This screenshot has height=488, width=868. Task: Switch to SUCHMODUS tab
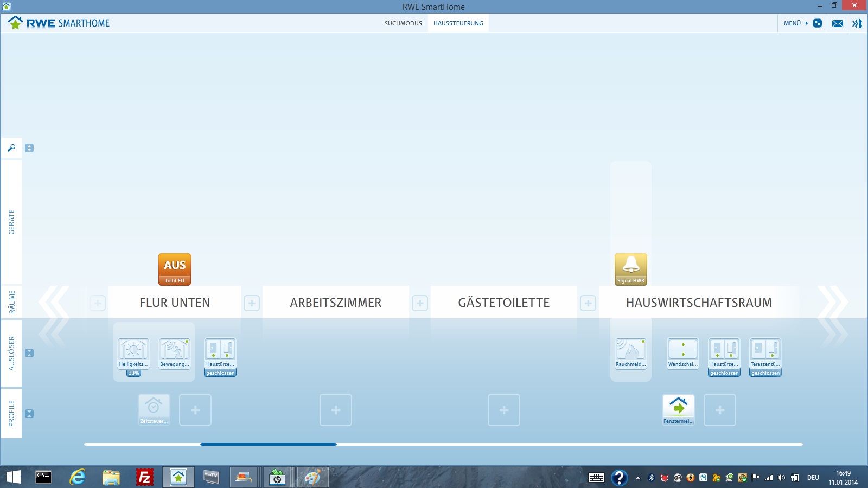(403, 23)
